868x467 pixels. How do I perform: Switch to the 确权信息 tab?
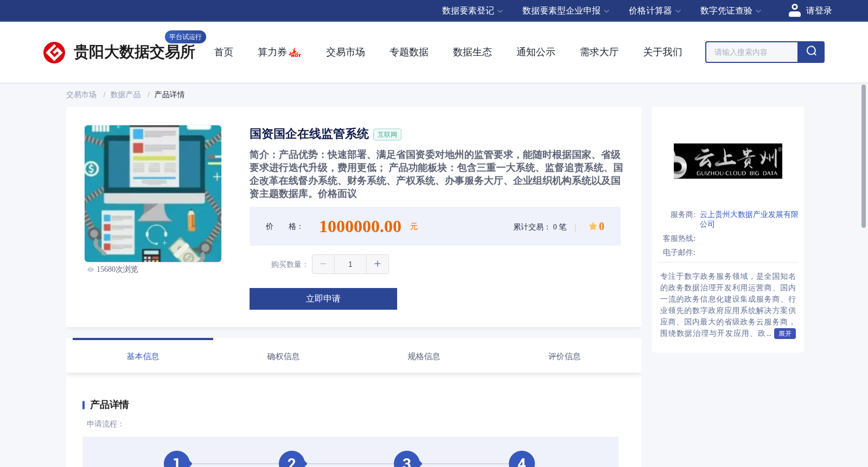tap(283, 356)
